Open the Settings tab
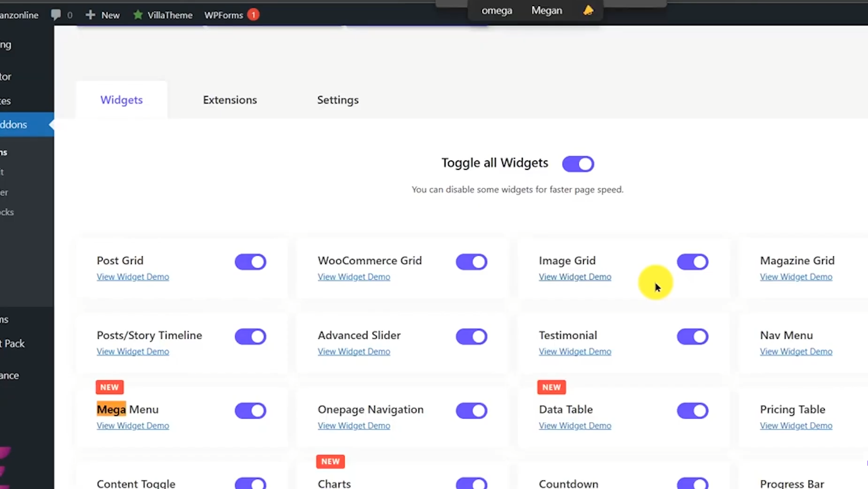 point(338,100)
